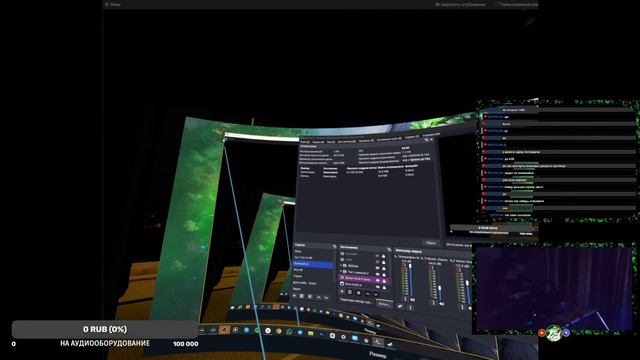Add a new source with plus icon
Viewport: 640px width, 360px height.
tap(342, 291)
